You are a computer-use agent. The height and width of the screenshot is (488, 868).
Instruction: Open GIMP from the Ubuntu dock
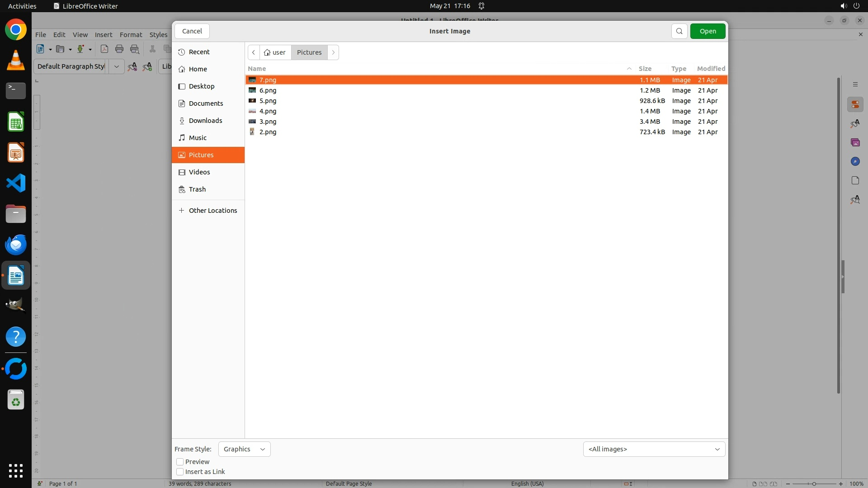[15, 305]
